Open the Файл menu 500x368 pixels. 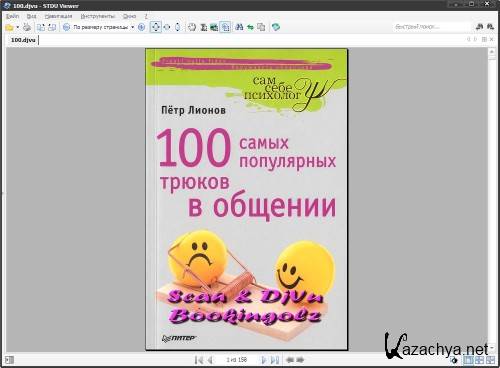[x=12, y=16]
